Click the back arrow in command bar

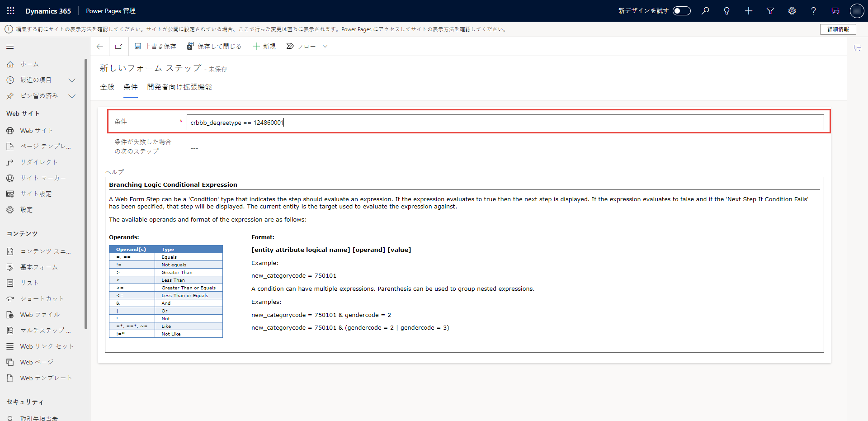click(x=100, y=47)
